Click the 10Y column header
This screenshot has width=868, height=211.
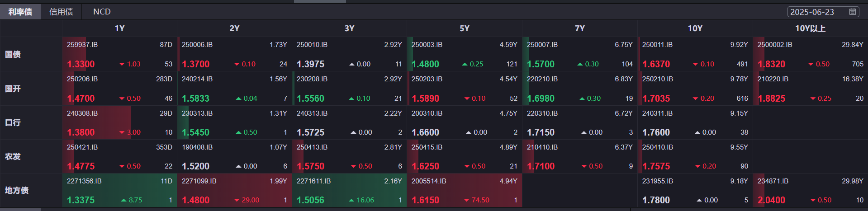coord(695,28)
